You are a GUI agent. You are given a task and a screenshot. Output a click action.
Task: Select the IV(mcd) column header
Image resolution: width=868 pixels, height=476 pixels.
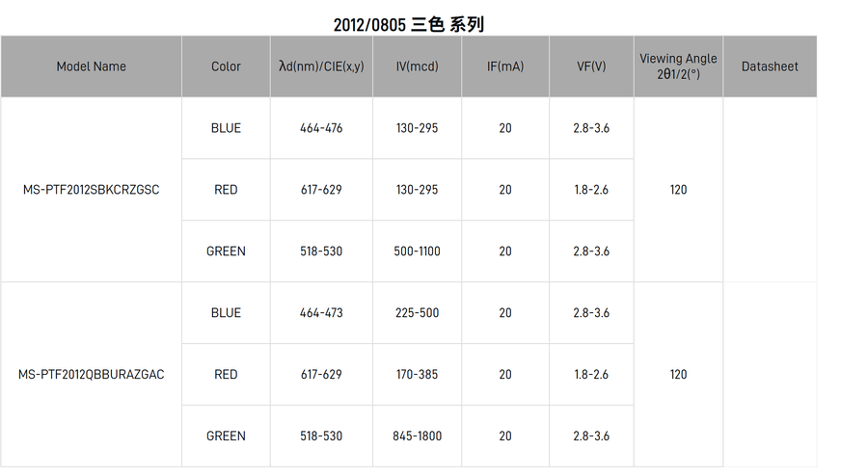point(417,66)
